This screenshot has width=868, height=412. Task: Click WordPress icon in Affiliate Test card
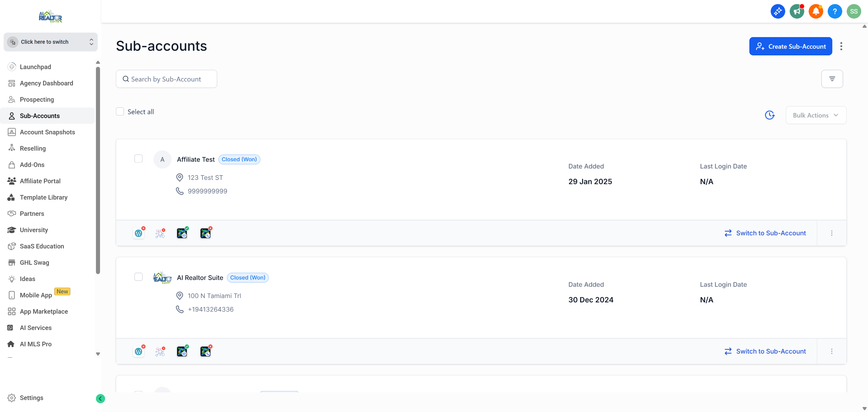pyautogui.click(x=138, y=233)
